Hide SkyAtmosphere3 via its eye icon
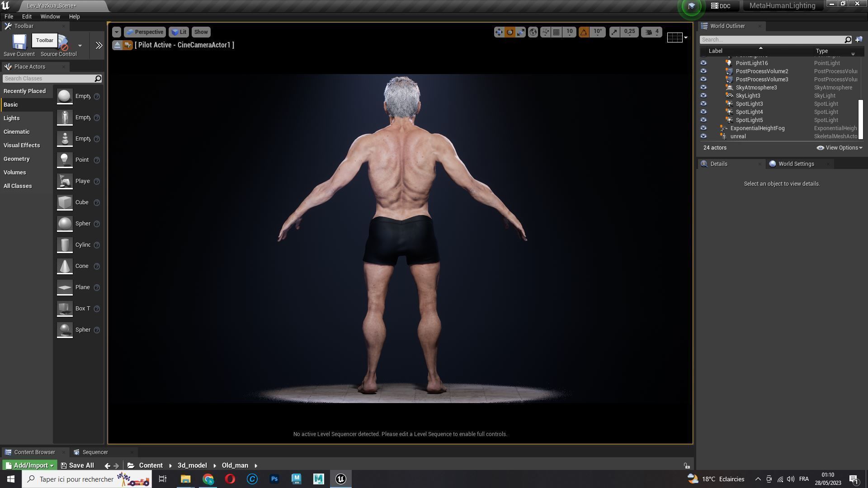Image resolution: width=868 pixels, height=488 pixels. coord(703,88)
